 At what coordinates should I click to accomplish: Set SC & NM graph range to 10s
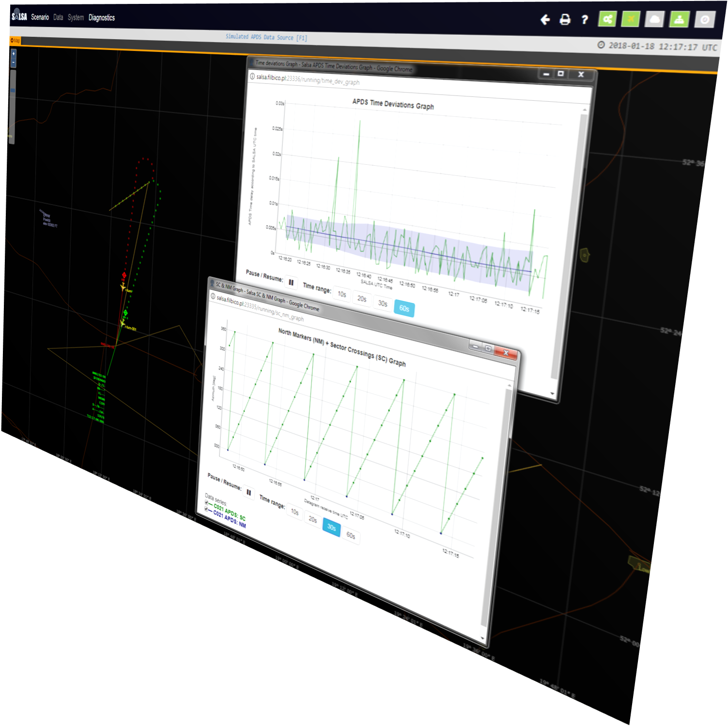tap(294, 512)
